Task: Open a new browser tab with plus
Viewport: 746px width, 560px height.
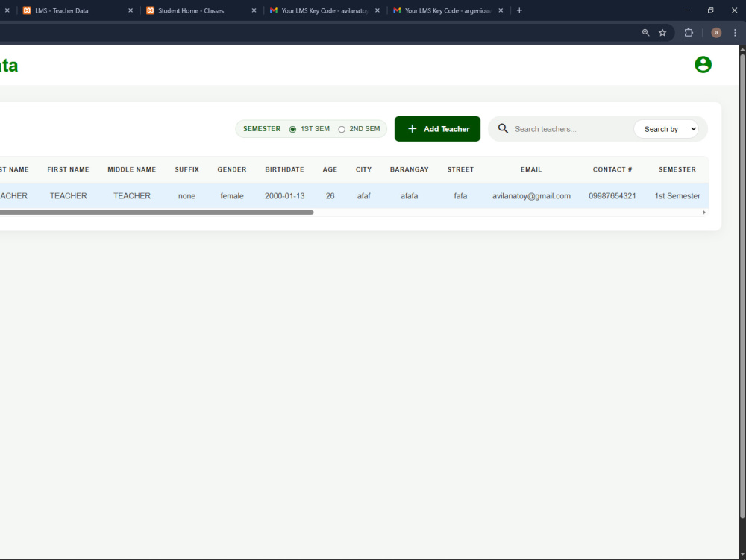Action: (519, 10)
